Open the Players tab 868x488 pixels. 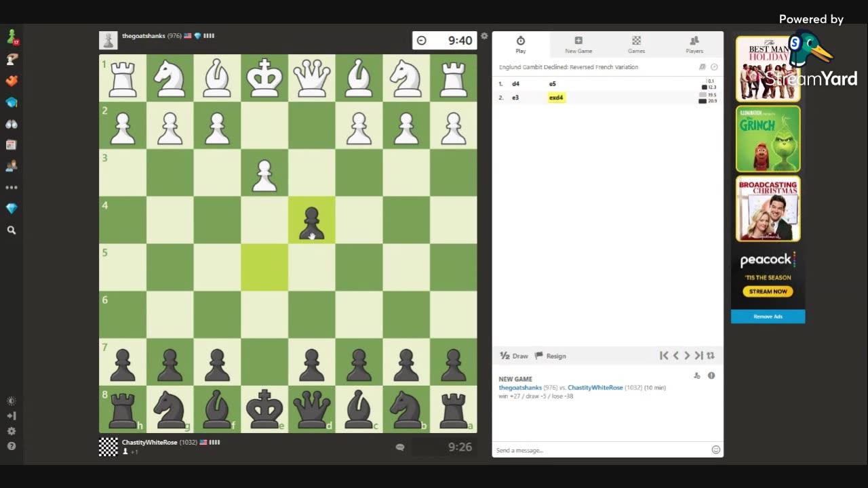click(694, 45)
